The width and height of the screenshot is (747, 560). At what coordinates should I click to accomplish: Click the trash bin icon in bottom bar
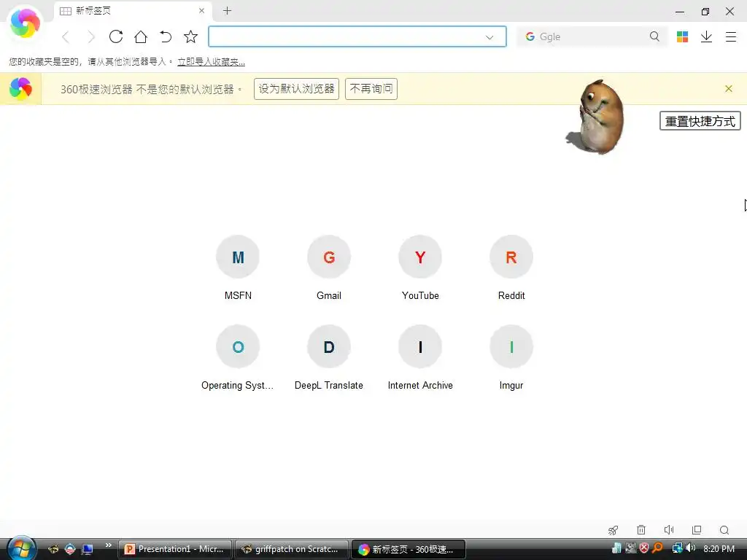point(641,529)
